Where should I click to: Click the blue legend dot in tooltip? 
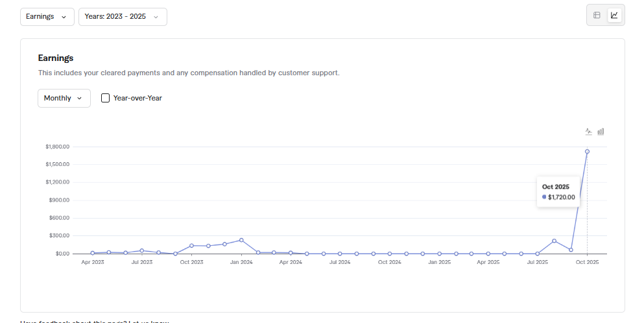tap(544, 197)
